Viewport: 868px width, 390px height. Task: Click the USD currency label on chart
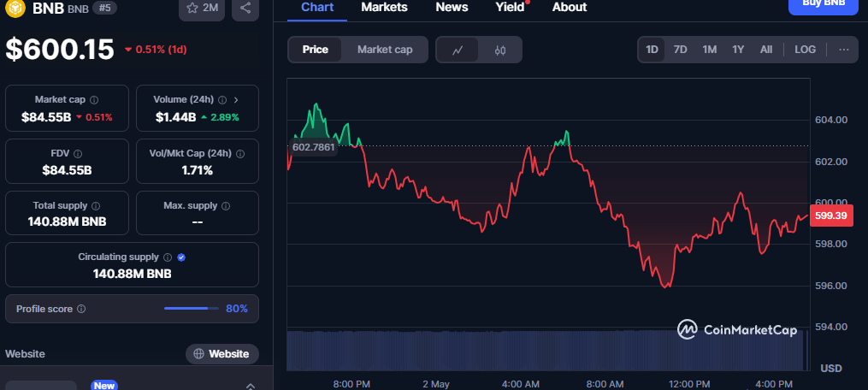pos(831,369)
